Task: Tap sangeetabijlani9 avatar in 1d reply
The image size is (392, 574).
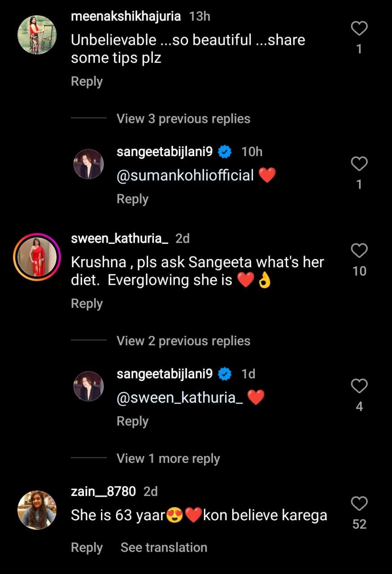Action: click(88, 386)
